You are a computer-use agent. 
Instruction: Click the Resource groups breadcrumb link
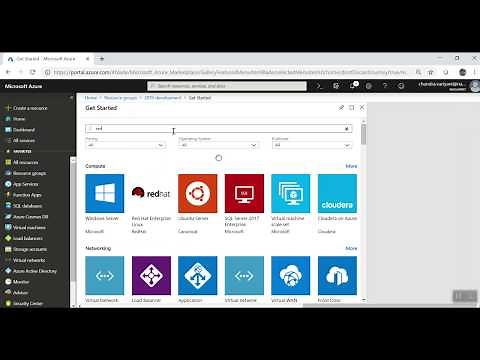click(x=120, y=98)
